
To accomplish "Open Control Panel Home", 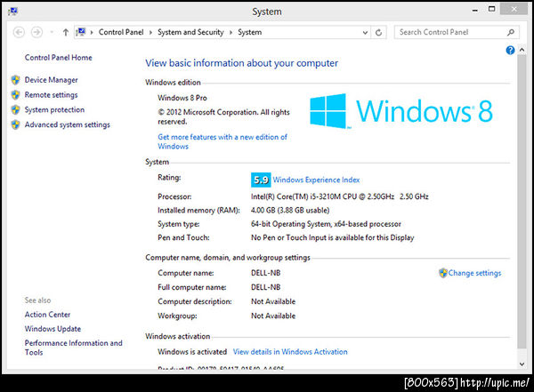I will 58,58.
